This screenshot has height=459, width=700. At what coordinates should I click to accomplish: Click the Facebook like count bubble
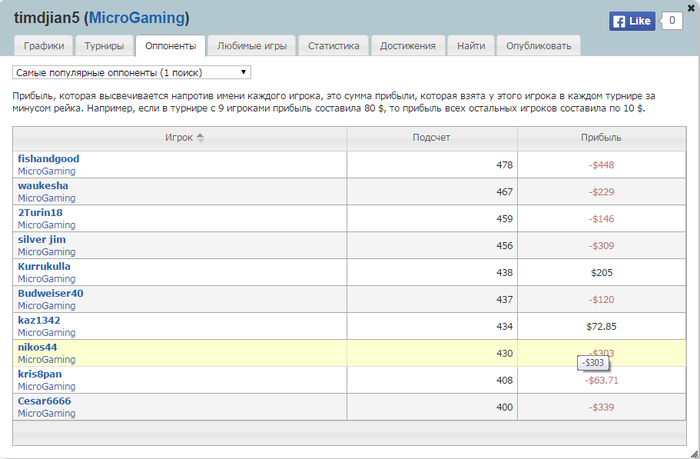pos(672,21)
